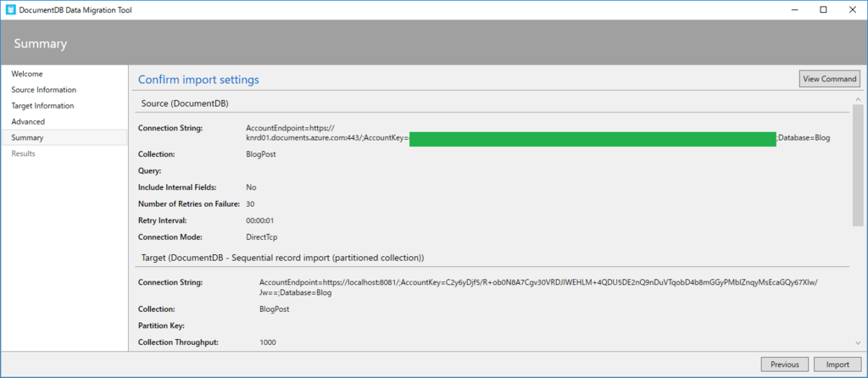This screenshot has width=868, height=378.
Task: Click the 'Partition Key:' label
Action: point(161,325)
